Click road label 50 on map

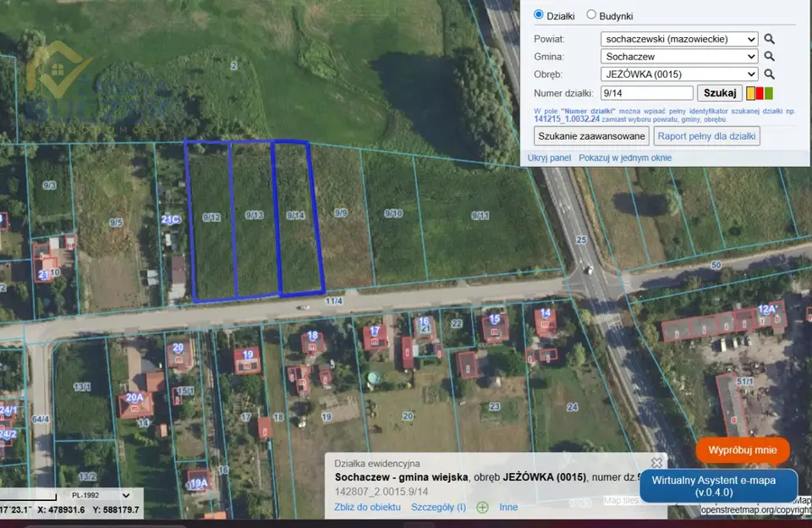coord(716,266)
